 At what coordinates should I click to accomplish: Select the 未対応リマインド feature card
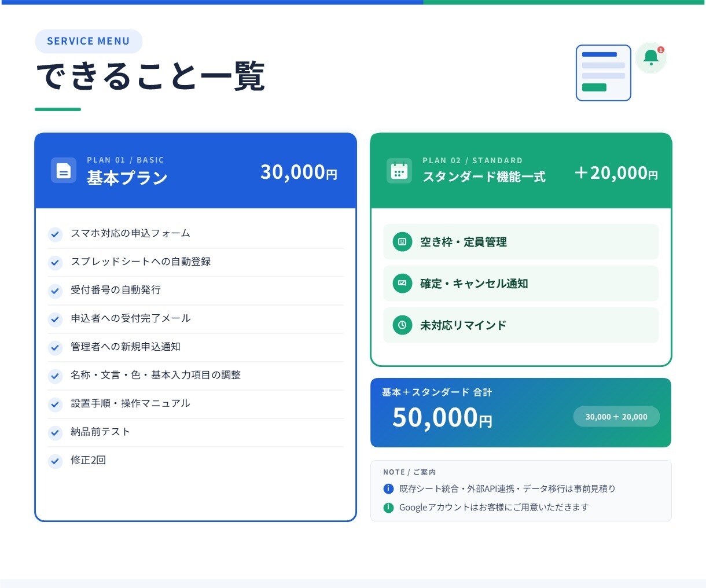521,325
